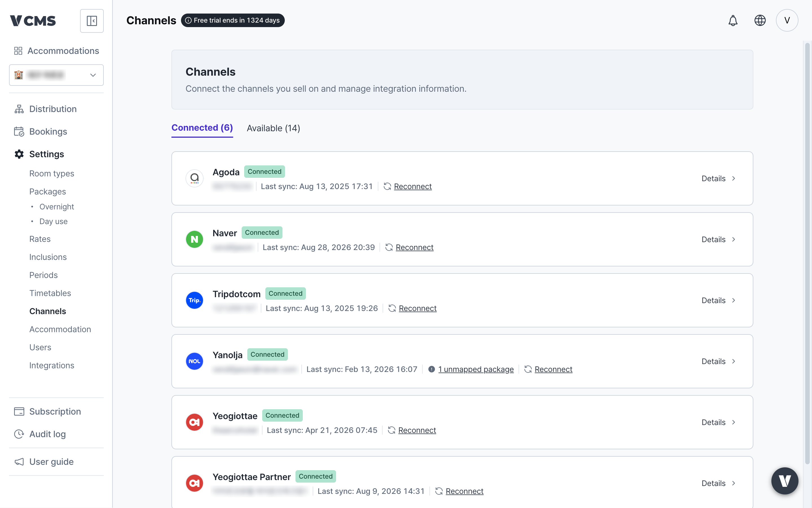812x508 pixels.
Task: Open the floating V help widget
Action: click(785, 481)
